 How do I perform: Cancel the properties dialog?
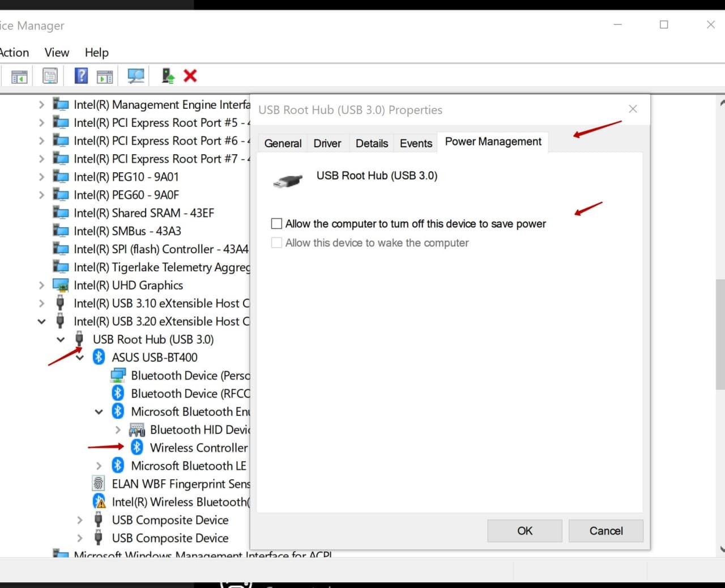tap(605, 531)
